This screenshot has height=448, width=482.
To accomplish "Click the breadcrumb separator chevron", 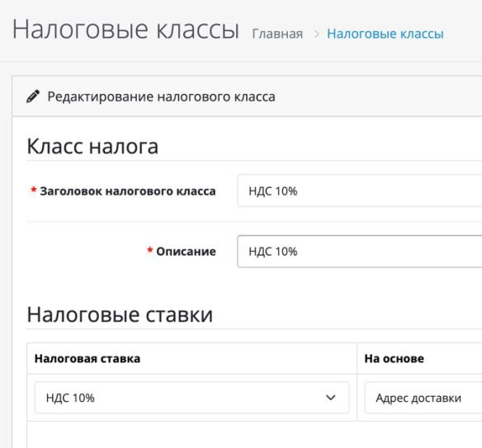I will (316, 34).
